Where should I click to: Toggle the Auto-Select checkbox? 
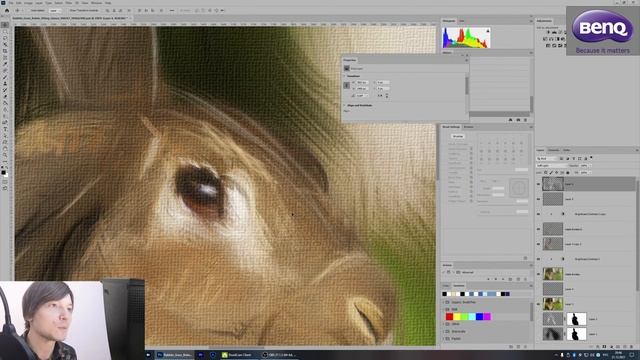pos(29,11)
